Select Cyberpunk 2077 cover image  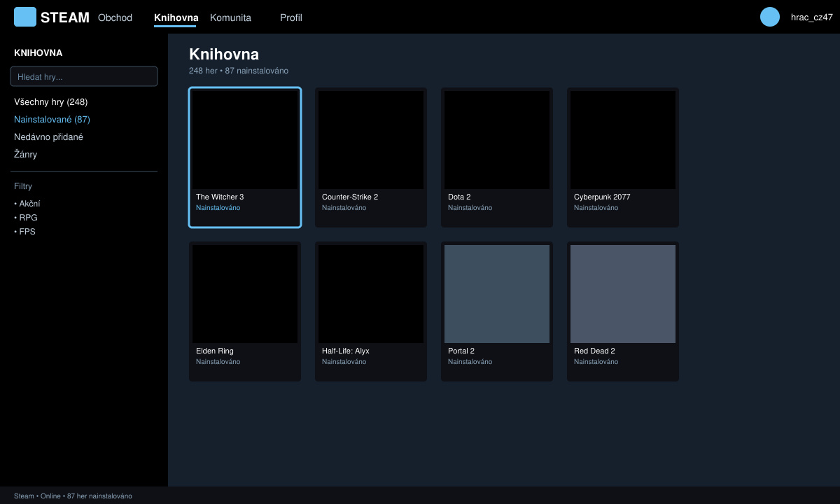coord(623,140)
